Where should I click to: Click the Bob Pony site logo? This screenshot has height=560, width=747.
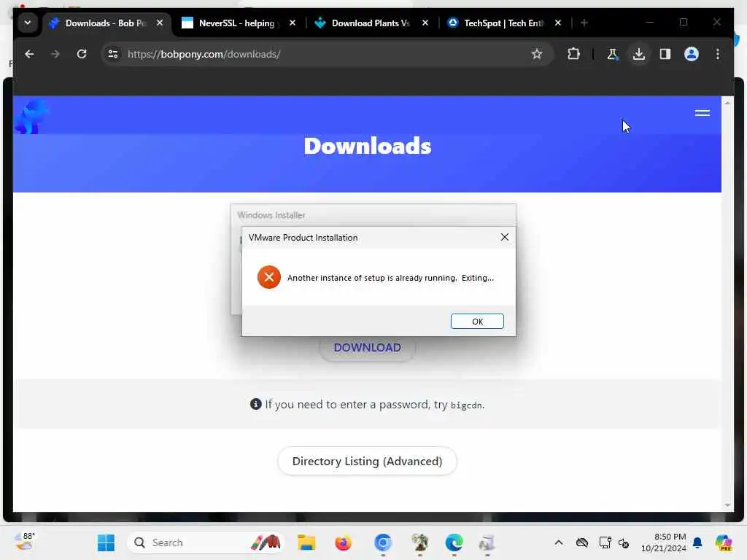[31, 117]
